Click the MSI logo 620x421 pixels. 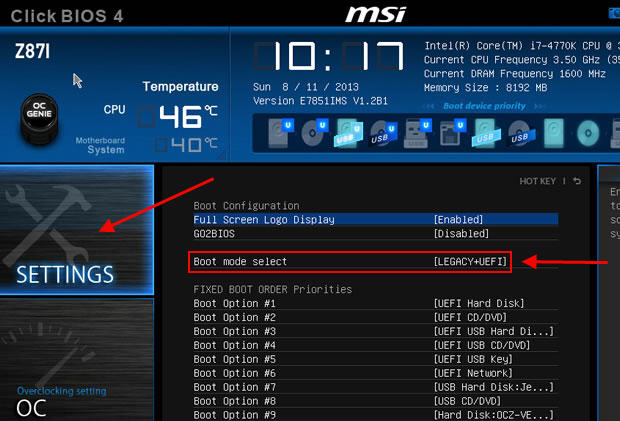376,14
